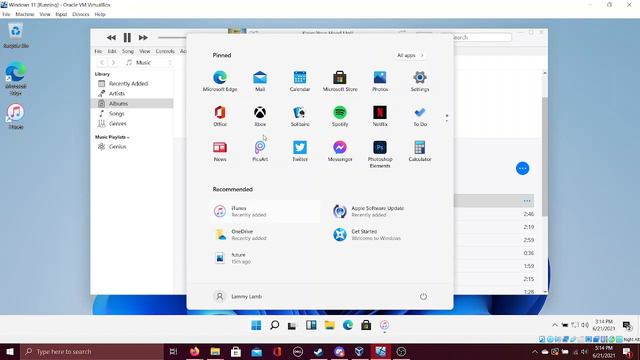Click the blue more options circle in iTunes
Image resolution: width=640 pixels, height=360 pixels.
click(522, 168)
